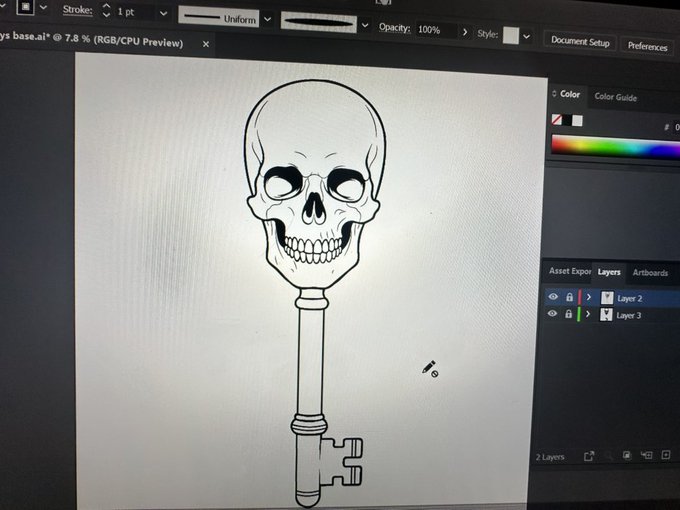Click the white swatch in the Color panel
680x510 pixels.
pyautogui.click(x=577, y=121)
